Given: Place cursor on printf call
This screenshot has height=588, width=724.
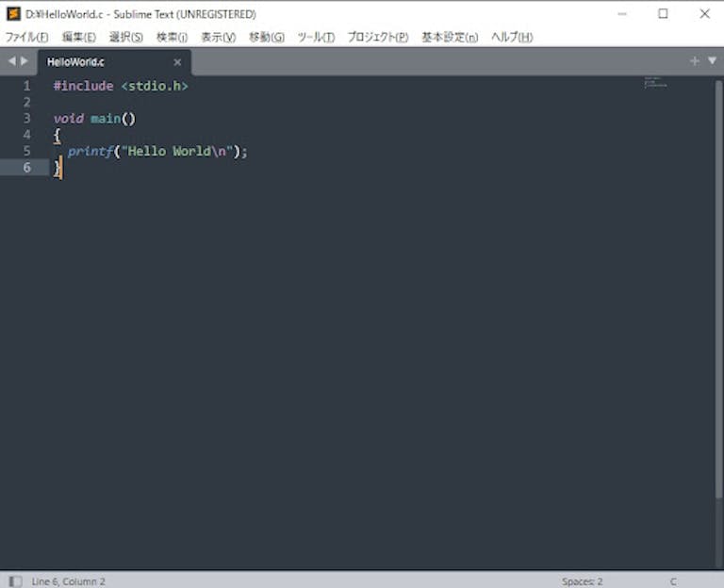Looking at the screenshot, I should [x=90, y=151].
